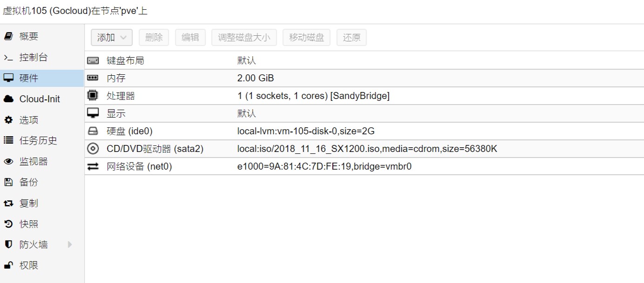Select the Cloud-Init cloud icon

pos(8,99)
